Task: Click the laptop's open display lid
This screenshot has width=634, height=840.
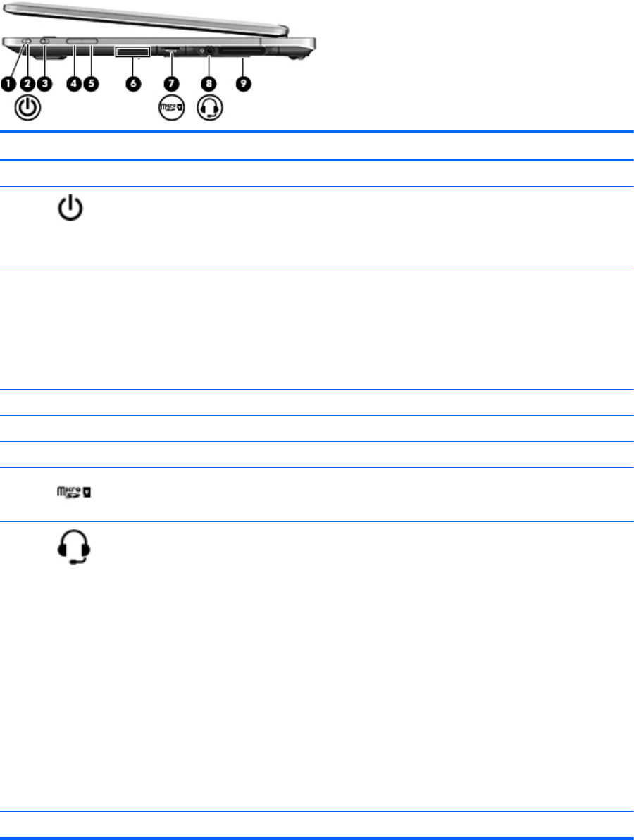Action: pyautogui.click(x=144, y=19)
